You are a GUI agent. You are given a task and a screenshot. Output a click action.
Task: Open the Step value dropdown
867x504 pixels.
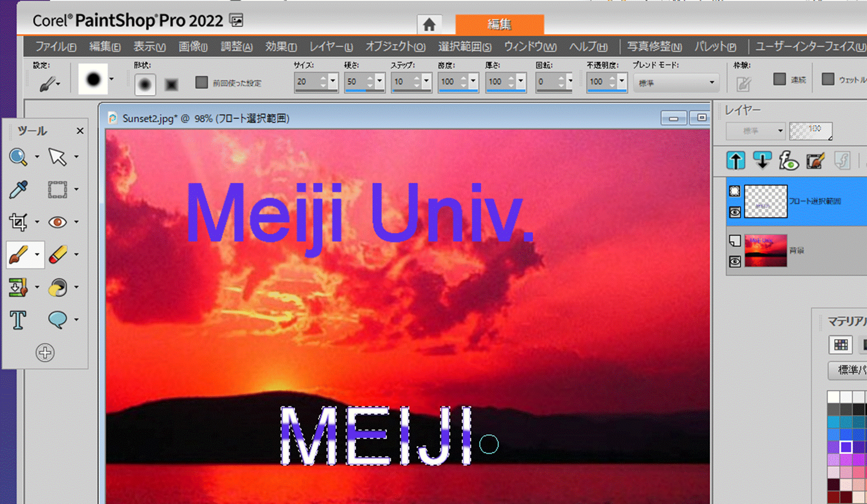tap(426, 81)
